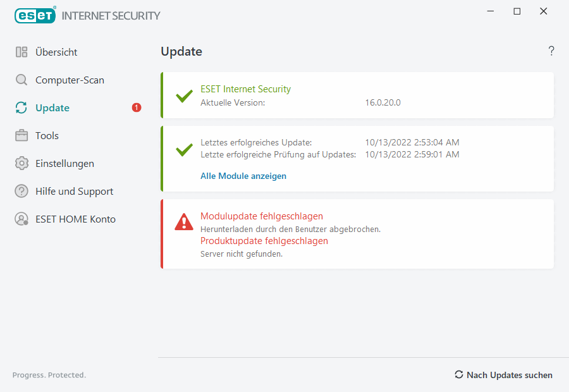Click the Einstellungen gear icon
The height and width of the screenshot is (392, 569).
coord(21,164)
